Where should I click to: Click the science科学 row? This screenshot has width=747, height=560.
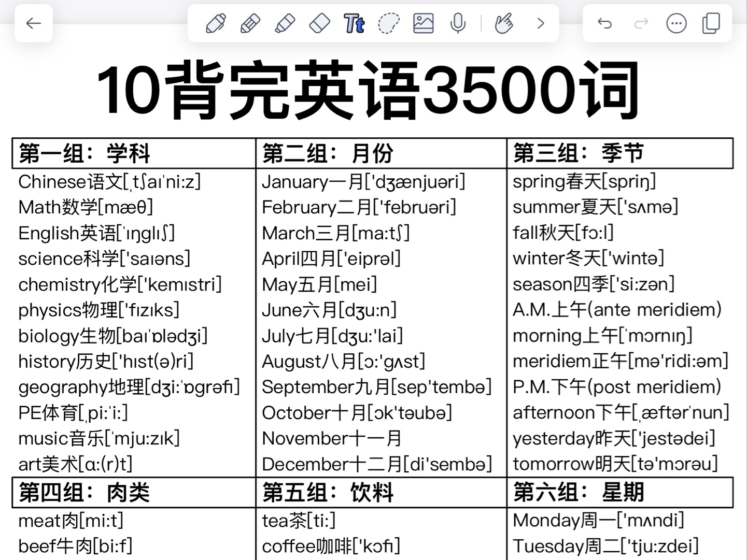pyautogui.click(x=104, y=259)
